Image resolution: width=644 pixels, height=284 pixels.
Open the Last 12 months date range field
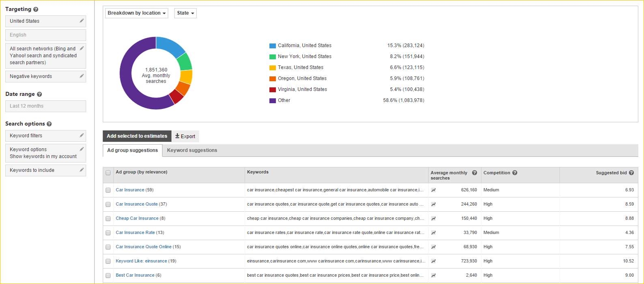click(x=45, y=106)
